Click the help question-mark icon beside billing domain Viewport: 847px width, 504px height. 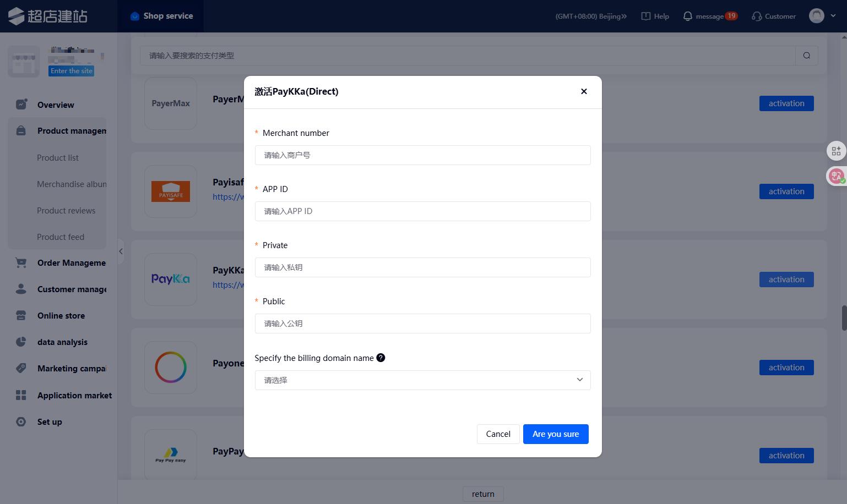381,358
